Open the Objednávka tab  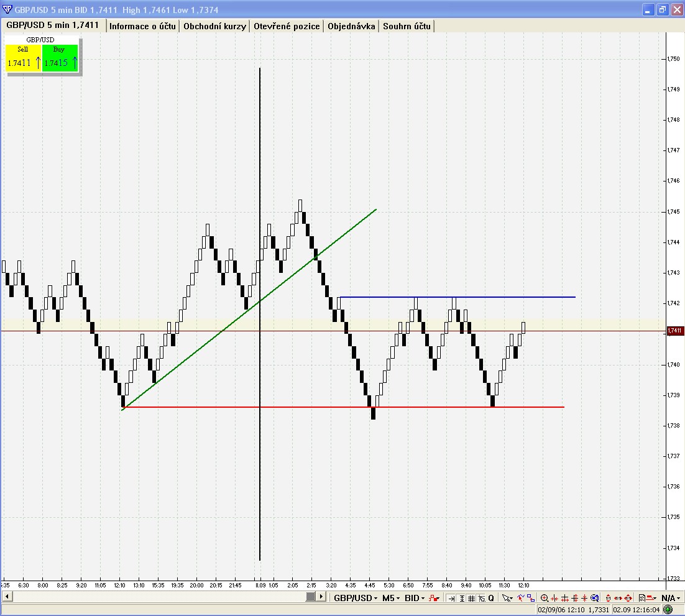351,26
